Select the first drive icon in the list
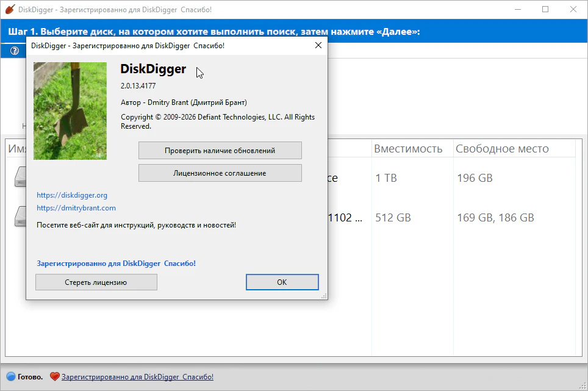Viewport: 588px width, 391px height. pyautogui.click(x=19, y=178)
